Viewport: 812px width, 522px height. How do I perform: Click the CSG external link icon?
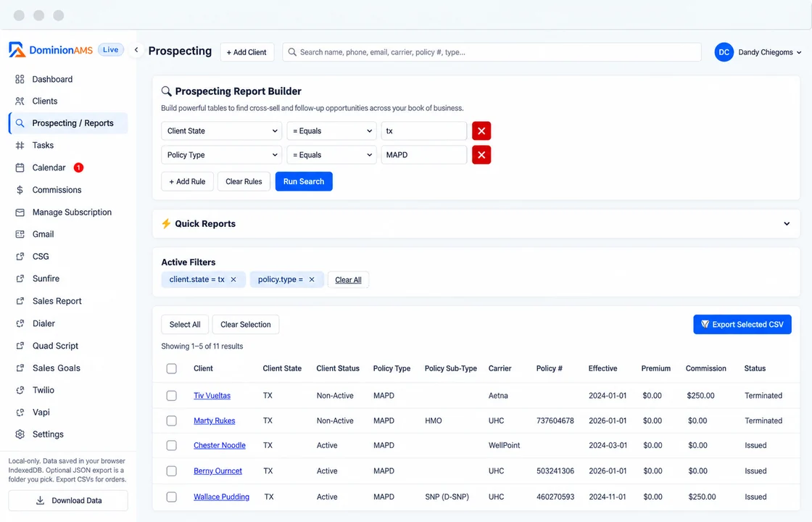click(x=20, y=257)
